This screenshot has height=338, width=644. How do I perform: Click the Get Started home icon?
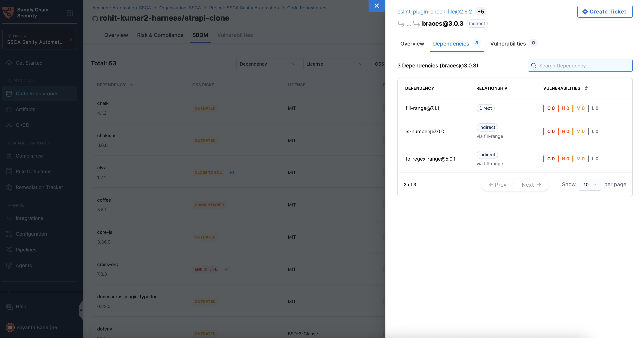[9, 63]
